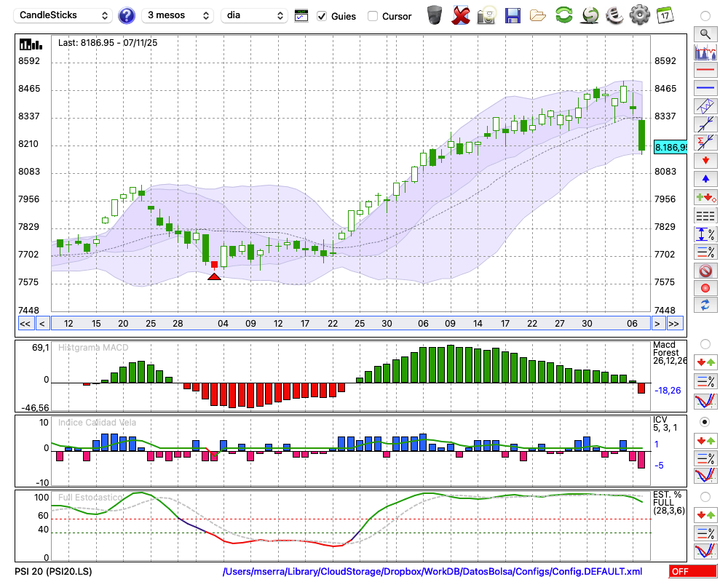Open the gear settings icon

pyautogui.click(x=639, y=15)
